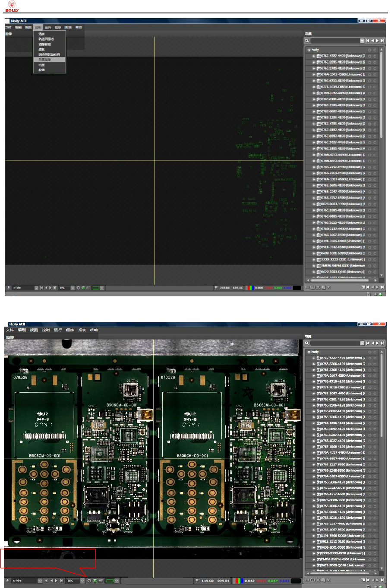Open the 0% zoom dropdown in lower window
The height and width of the screenshot is (588, 391).
(x=82, y=581)
